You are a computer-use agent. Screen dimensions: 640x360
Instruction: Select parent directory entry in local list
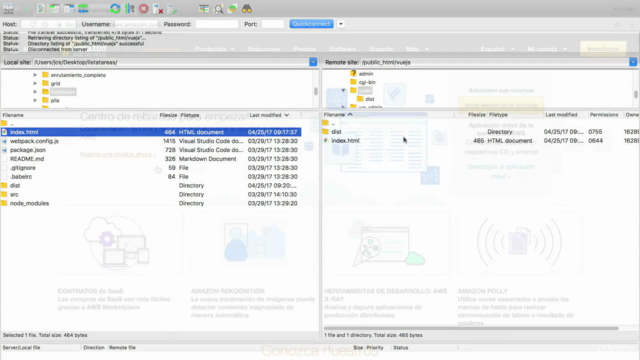151,123
